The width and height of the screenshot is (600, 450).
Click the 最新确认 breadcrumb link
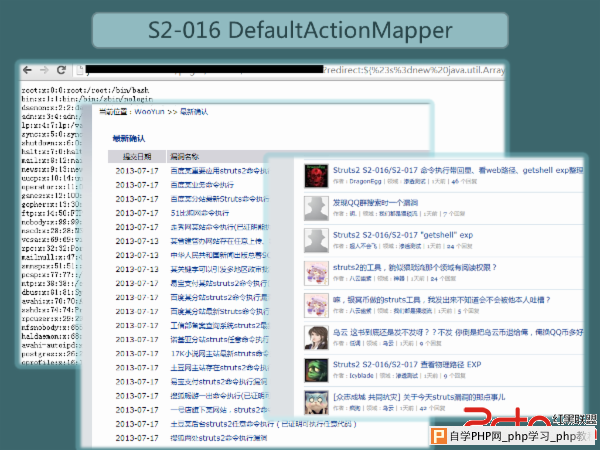point(194,112)
